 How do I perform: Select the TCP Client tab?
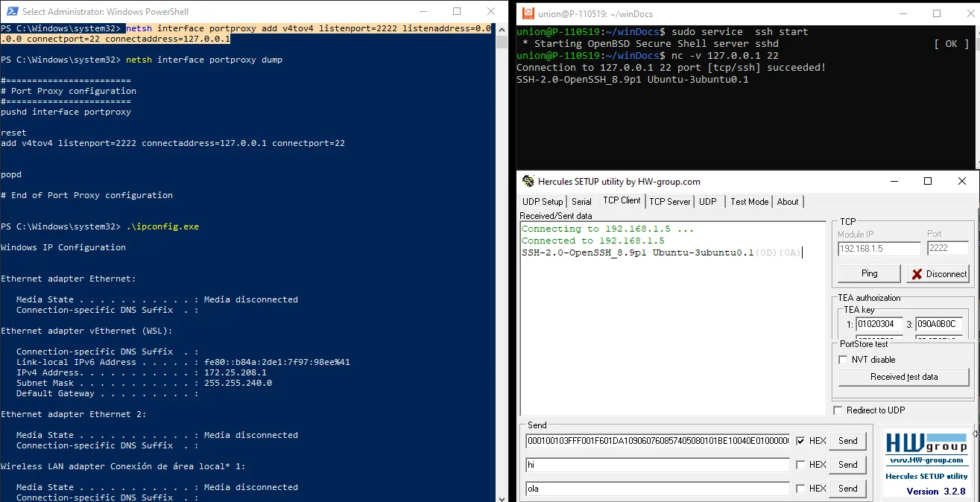click(622, 200)
